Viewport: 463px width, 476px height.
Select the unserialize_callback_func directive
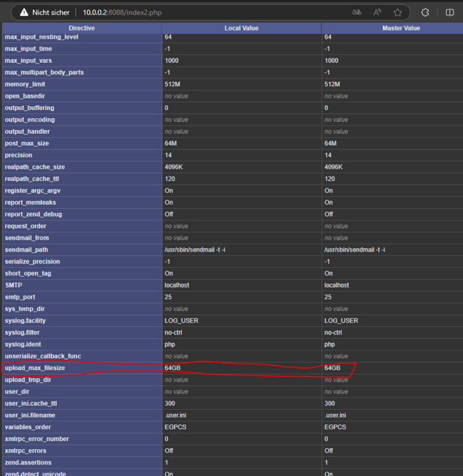43,357
